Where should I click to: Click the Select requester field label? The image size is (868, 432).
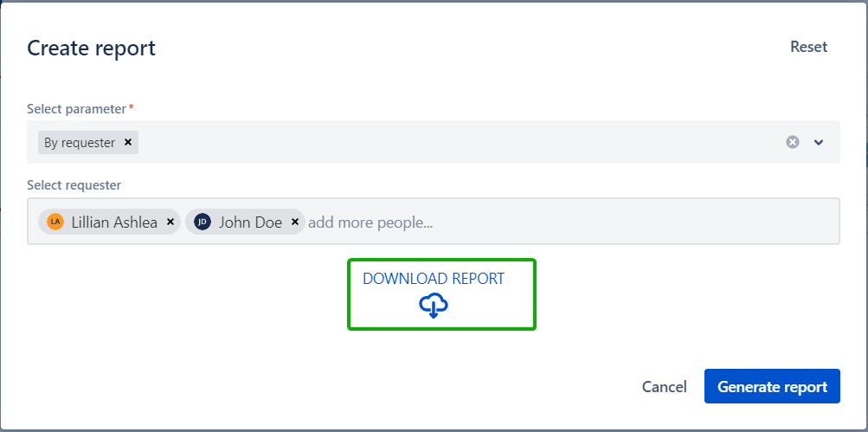pos(74,184)
